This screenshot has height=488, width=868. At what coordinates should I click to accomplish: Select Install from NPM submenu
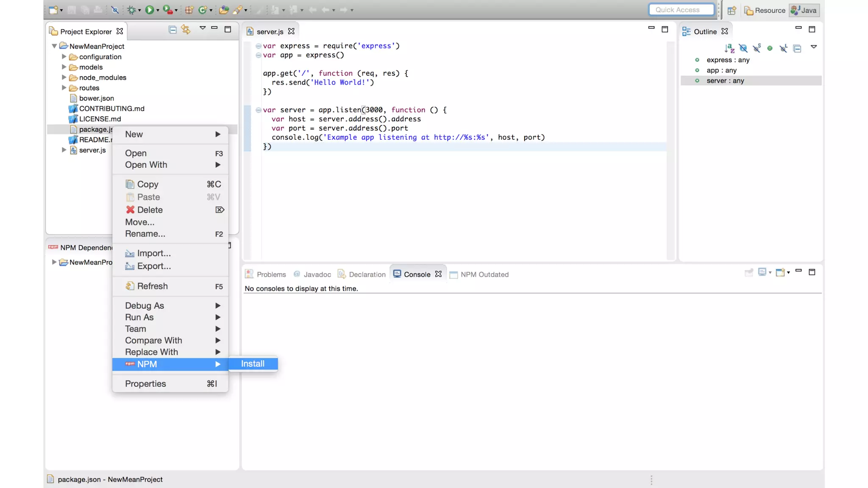point(253,363)
